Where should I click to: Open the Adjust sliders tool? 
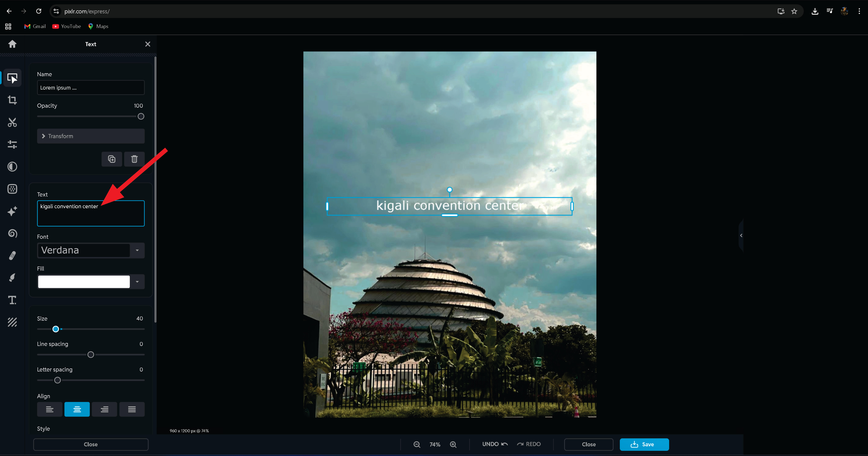(x=12, y=144)
